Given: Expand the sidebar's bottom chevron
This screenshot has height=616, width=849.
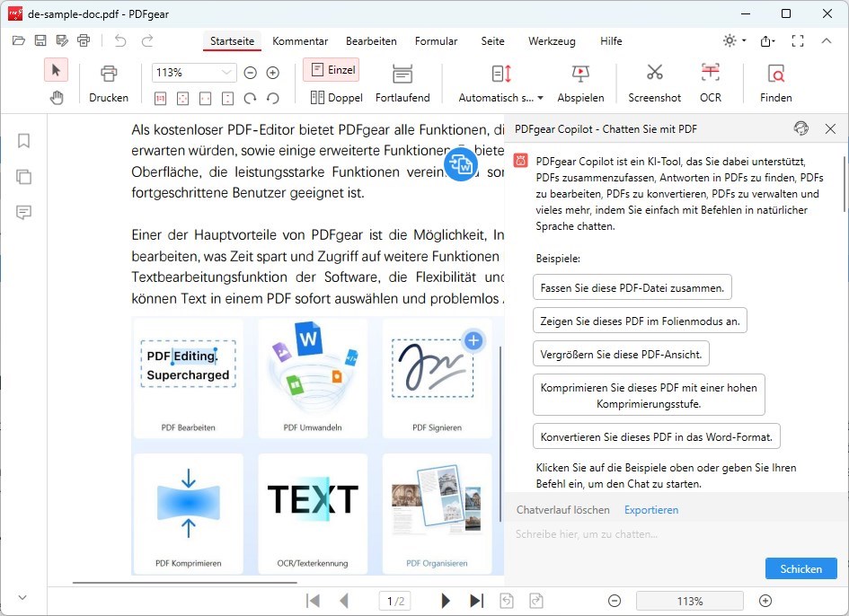Looking at the screenshot, I should coord(22,598).
